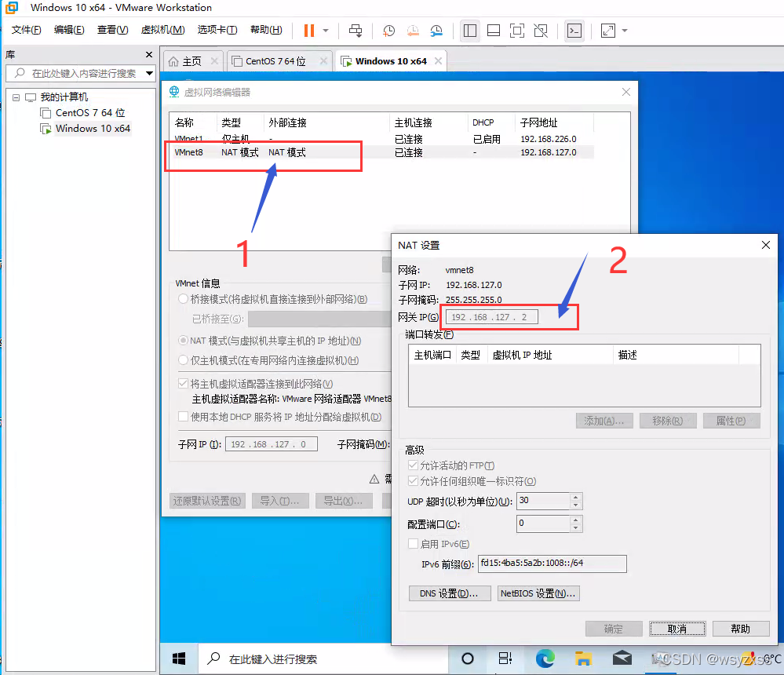Collapse the 我的计算机 tree node
The width and height of the screenshot is (784, 675).
[16, 97]
